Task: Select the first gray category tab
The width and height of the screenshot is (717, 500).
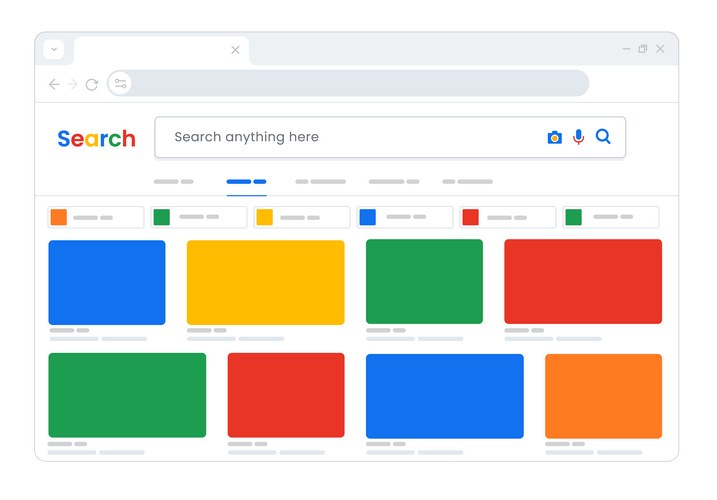Action: pos(174,182)
